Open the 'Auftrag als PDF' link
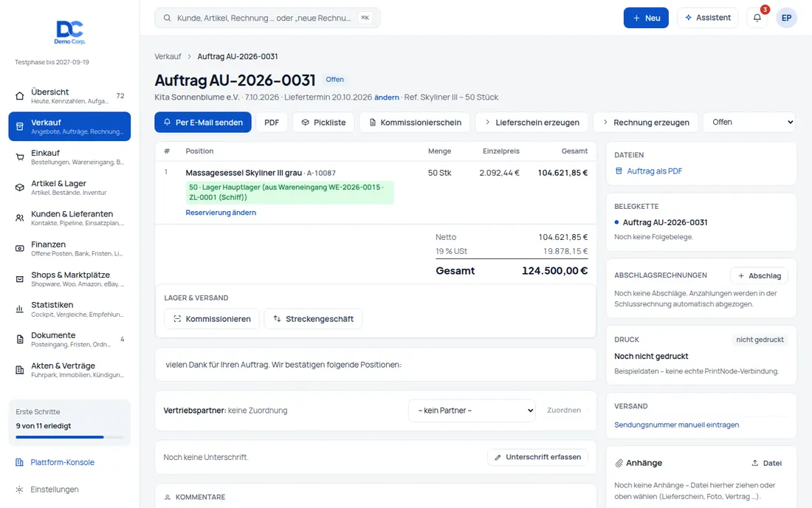Screen dimensions: 812x508 pos(654,171)
